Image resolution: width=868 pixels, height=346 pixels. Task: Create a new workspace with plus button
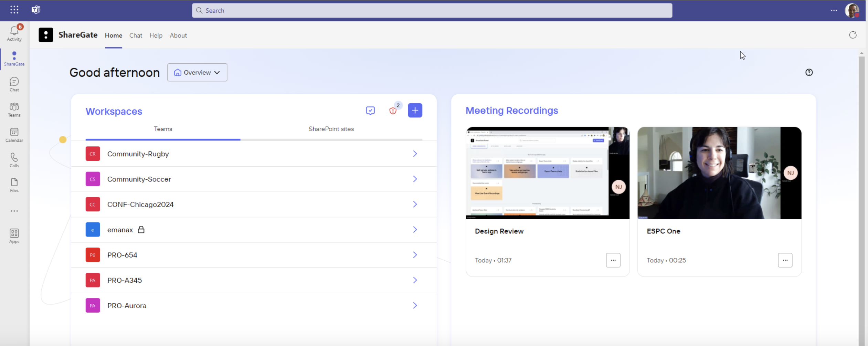coord(415,111)
